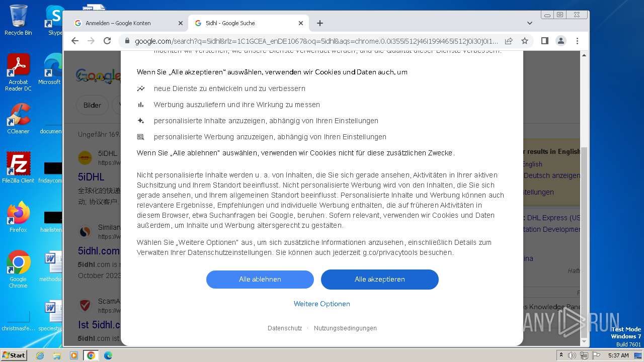Launch Internet Explorer from taskbar
Screen dimensions: 644x362
[x=40, y=355]
